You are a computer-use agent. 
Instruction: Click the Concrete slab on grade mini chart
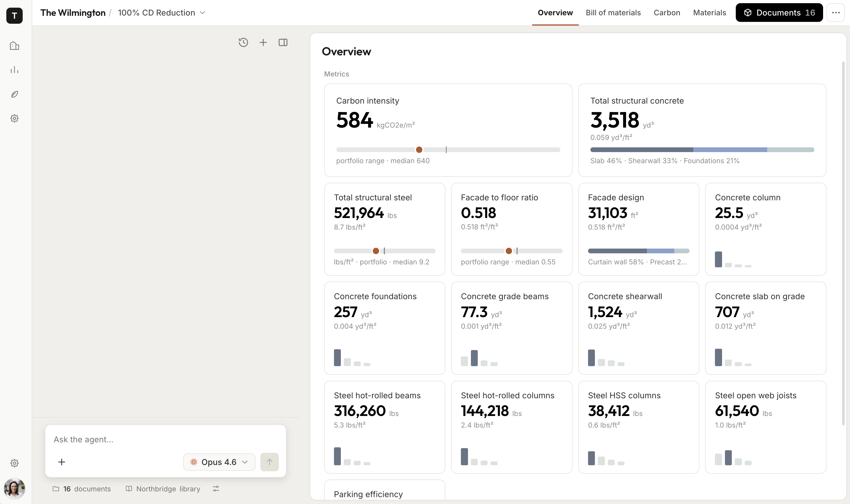(733, 357)
